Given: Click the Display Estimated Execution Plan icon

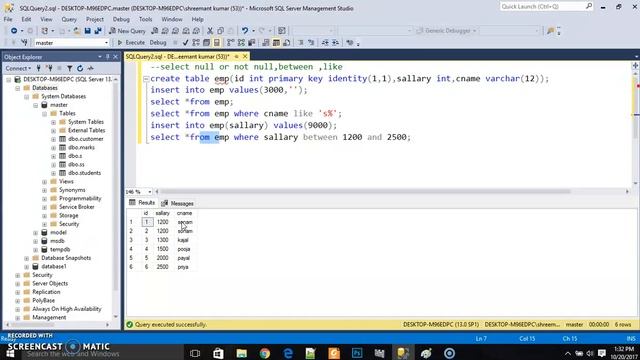Looking at the screenshot, I should (x=196, y=42).
